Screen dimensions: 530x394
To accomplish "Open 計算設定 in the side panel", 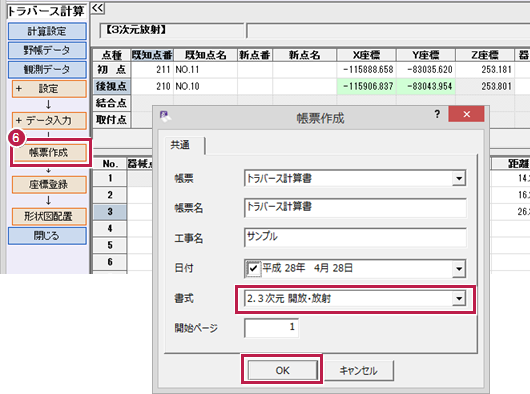I will pos(47,31).
